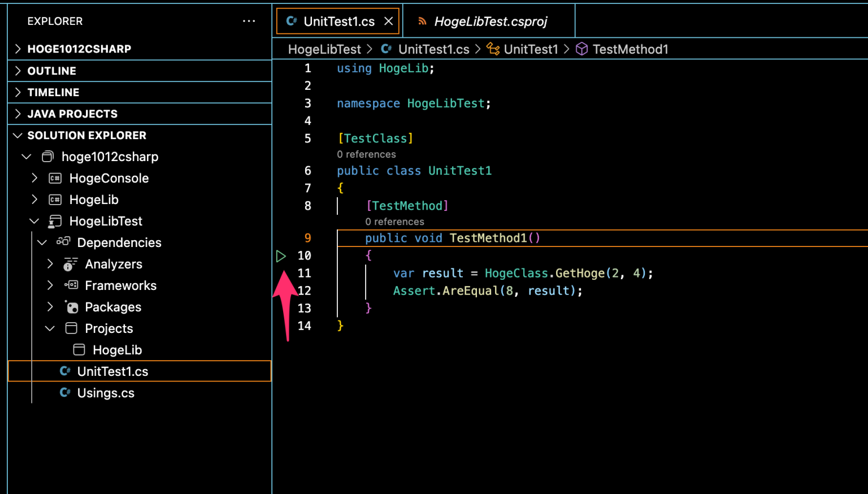Select the HogeLib node under Projects

tap(117, 350)
